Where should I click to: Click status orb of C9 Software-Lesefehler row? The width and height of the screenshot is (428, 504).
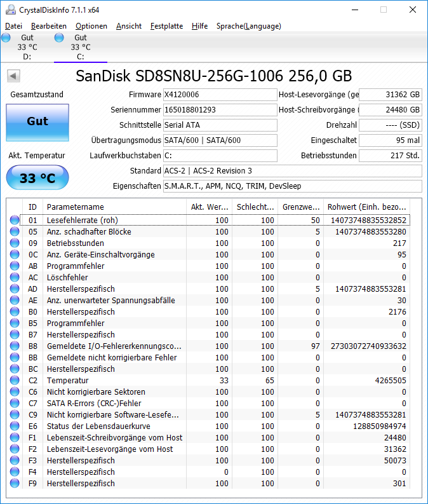15,415
